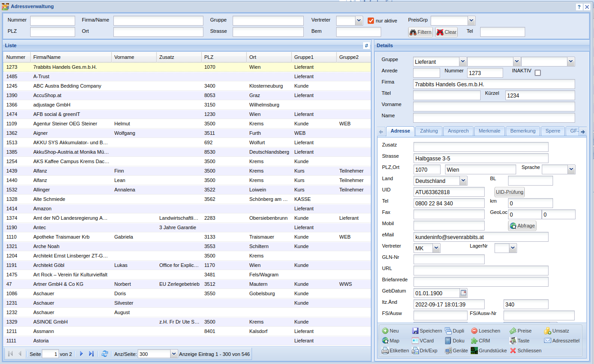Tick the INAKTIV checkbox

537,73
